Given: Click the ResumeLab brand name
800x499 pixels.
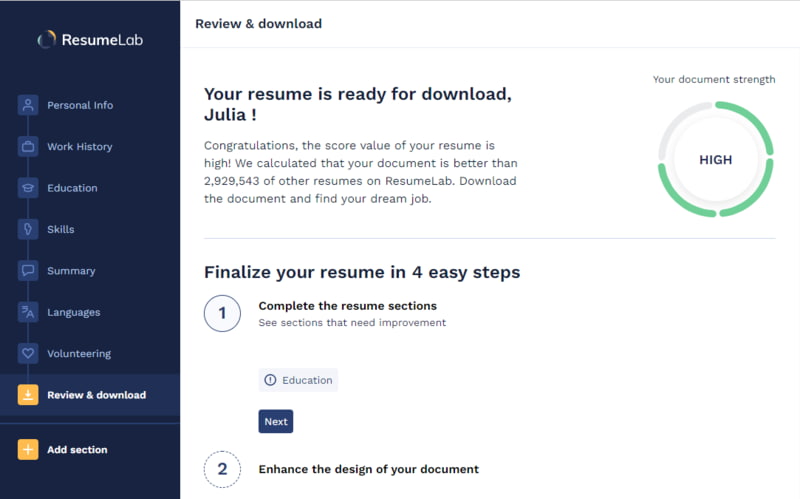Looking at the screenshot, I should point(102,40).
